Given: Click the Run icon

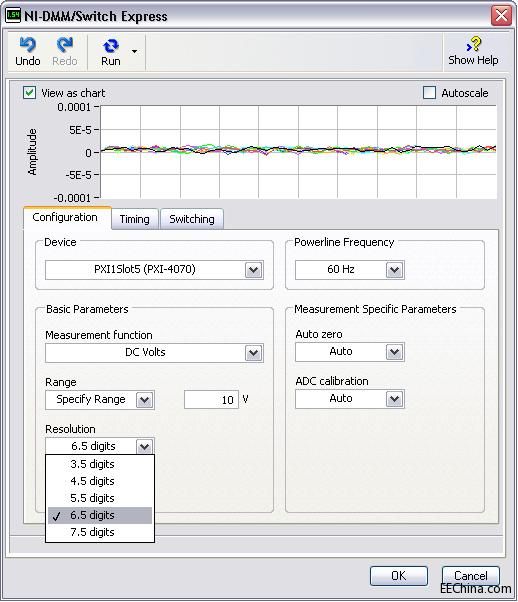Looking at the screenshot, I should (111, 46).
